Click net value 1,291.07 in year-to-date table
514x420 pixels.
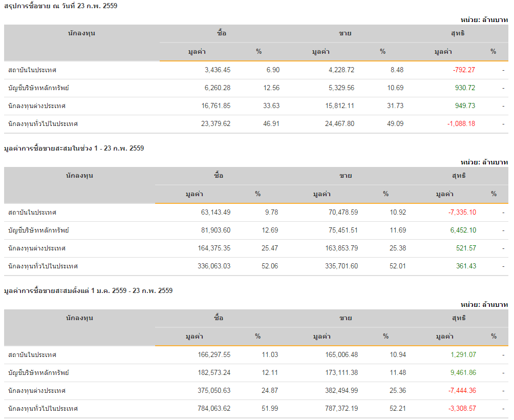(x=463, y=355)
